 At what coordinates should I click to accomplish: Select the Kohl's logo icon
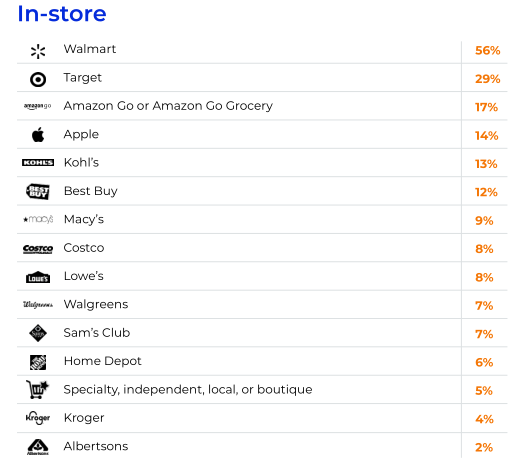pyautogui.click(x=38, y=163)
